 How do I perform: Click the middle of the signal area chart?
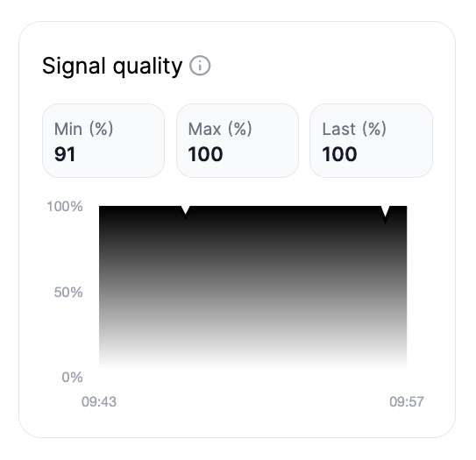click(x=252, y=287)
